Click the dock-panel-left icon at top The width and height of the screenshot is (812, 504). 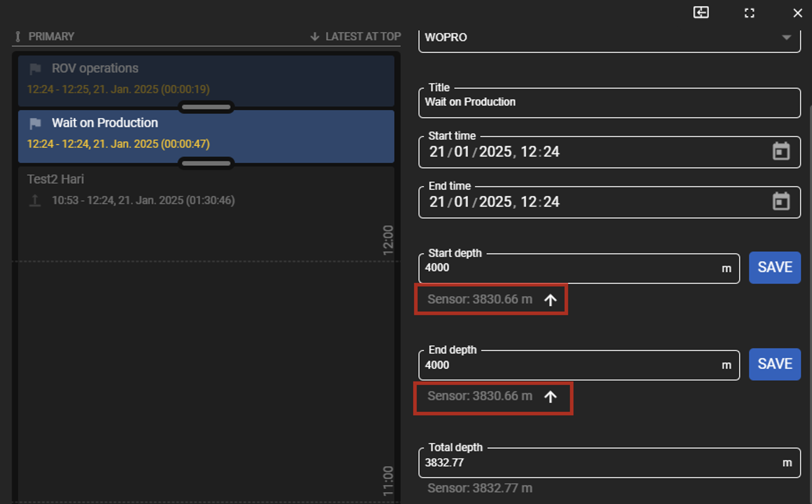click(x=701, y=13)
